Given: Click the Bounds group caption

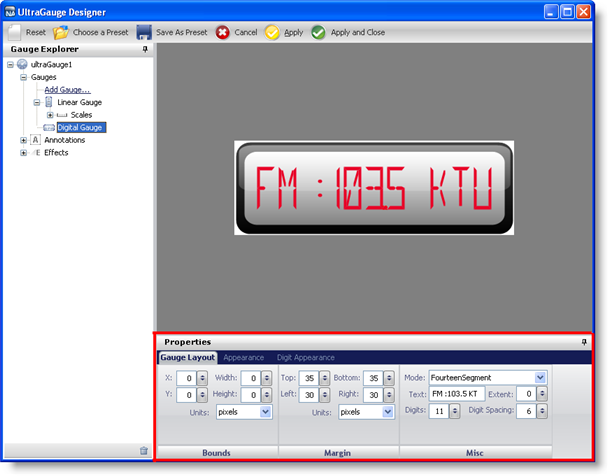Looking at the screenshot, I should coord(216,453).
